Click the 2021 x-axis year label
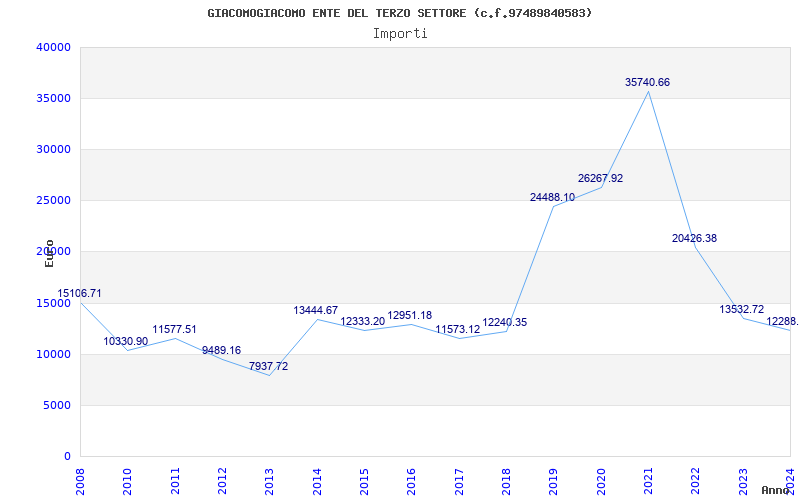Image resolution: width=800 pixels, height=500 pixels. click(648, 481)
